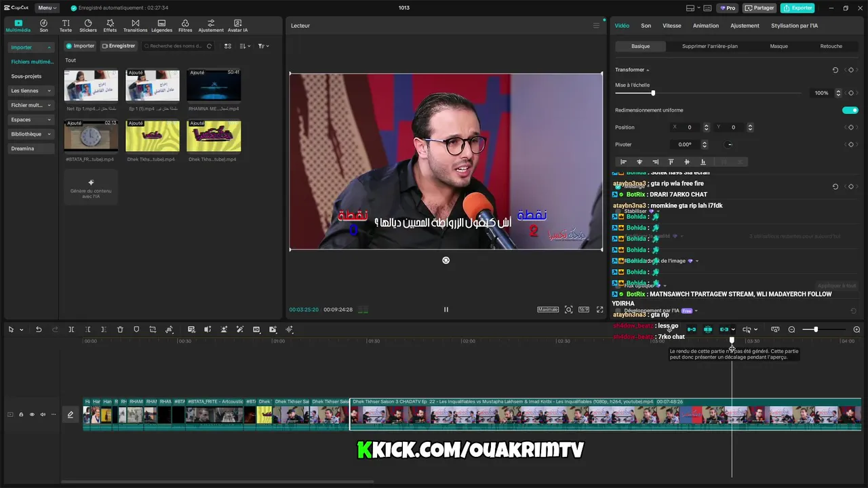Switch to the Stylisation par l'IA tab
The height and width of the screenshot is (488, 868).
coord(794,26)
